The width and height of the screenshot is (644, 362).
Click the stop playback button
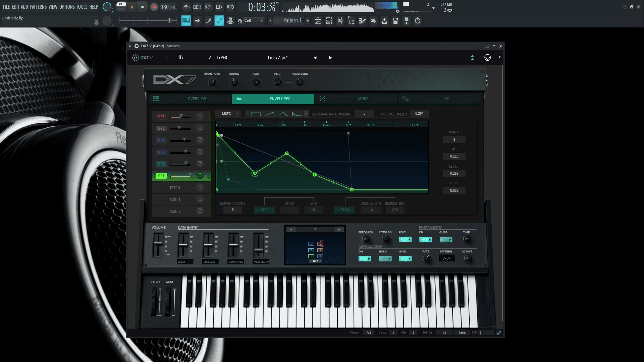point(143,7)
